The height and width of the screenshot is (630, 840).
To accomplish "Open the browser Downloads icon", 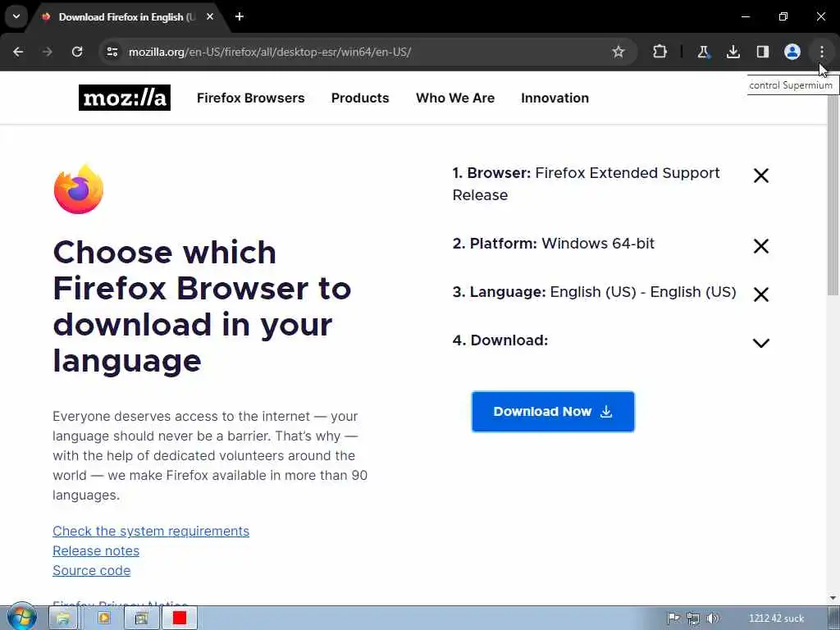I will point(733,52).
